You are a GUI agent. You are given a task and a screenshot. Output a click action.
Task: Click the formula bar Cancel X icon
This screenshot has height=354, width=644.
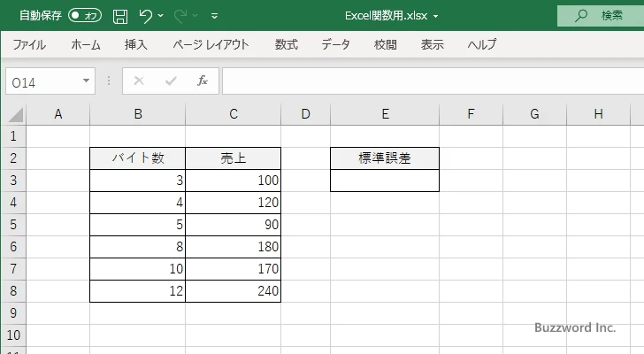(139, 81)
